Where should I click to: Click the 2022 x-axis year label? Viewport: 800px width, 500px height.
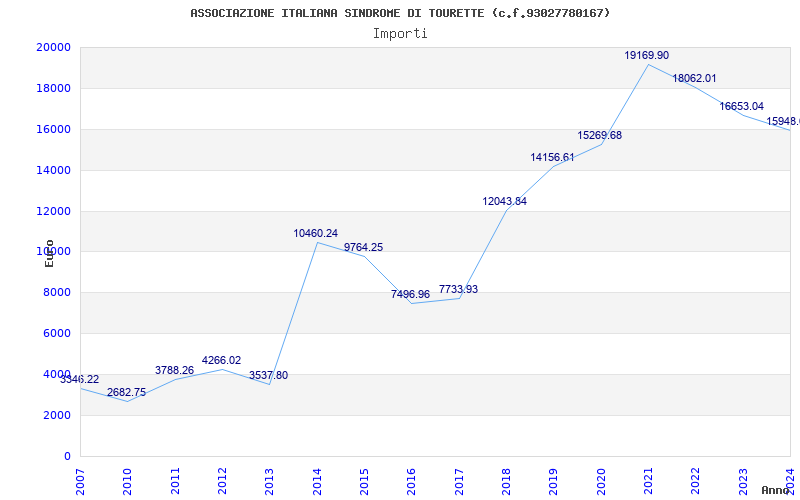(x=695, y=481)
